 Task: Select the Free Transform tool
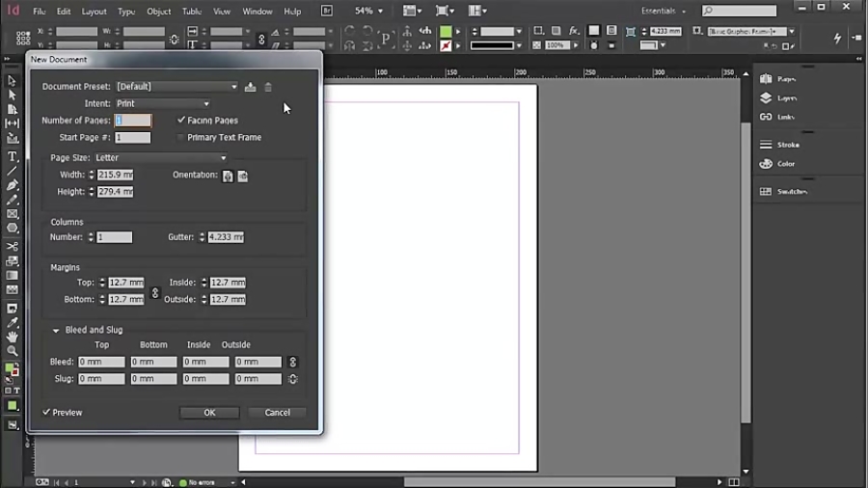12,260
